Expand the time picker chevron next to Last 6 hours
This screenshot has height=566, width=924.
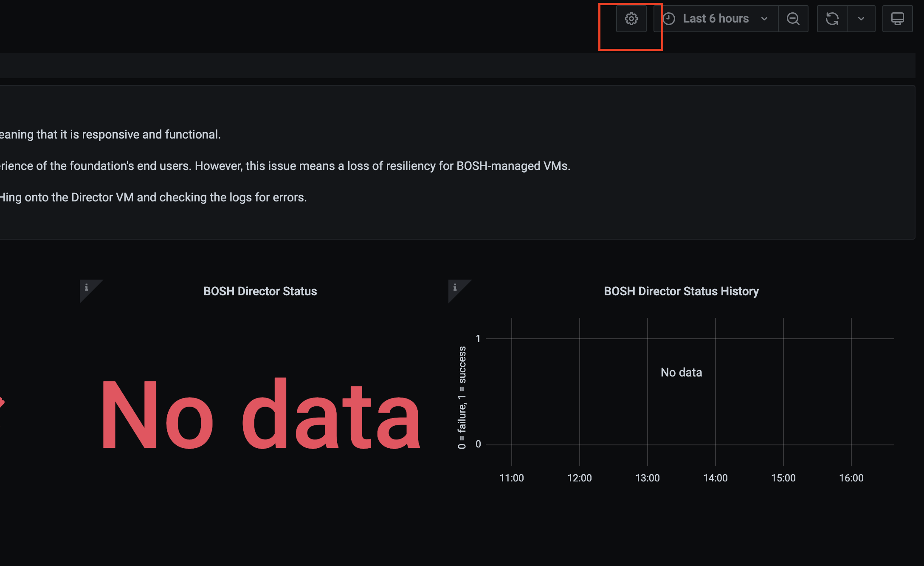(x=764, y=19)
